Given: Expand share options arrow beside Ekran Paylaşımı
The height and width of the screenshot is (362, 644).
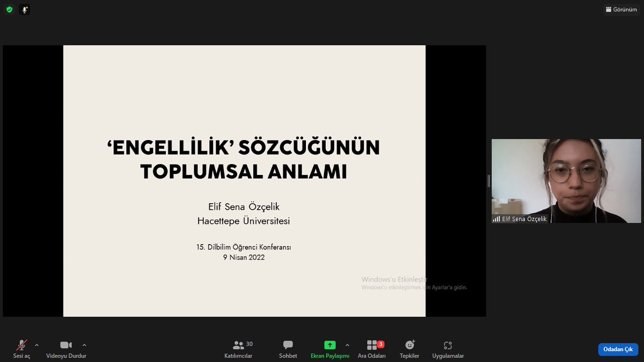Looking at the screenshot, I should 347,345.
